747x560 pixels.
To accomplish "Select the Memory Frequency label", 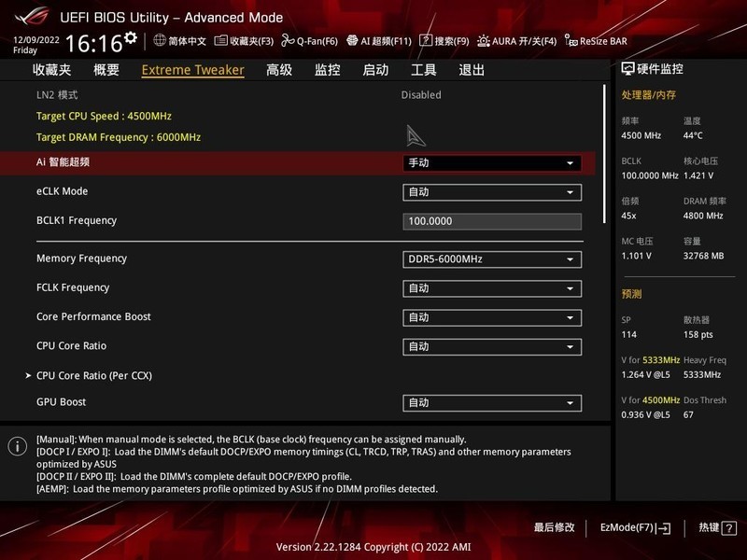I will click(81, 259).
